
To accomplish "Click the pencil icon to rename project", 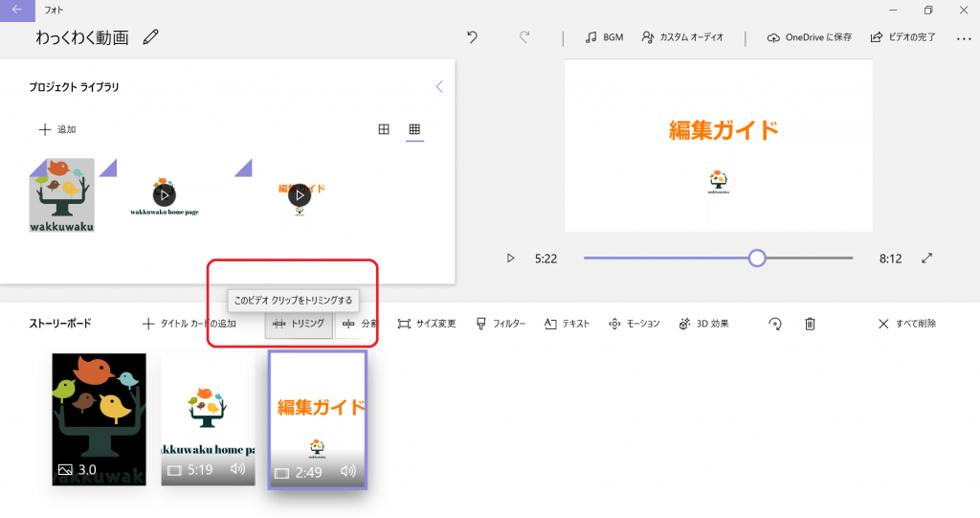I will [150, 37].
